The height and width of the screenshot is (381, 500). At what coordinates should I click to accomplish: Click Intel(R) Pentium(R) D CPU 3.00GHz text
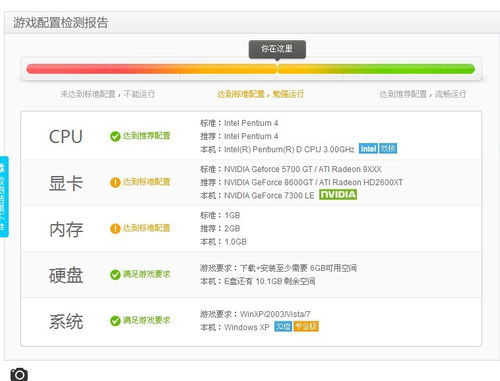coord(289,149)
